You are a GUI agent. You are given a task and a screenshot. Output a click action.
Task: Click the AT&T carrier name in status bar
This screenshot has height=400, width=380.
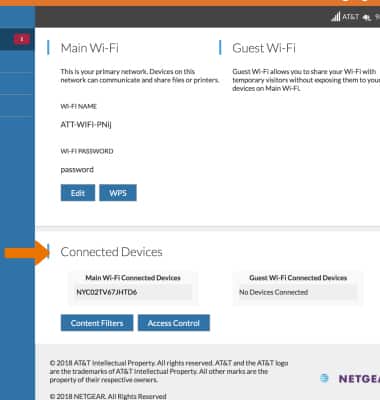[350, 17]
